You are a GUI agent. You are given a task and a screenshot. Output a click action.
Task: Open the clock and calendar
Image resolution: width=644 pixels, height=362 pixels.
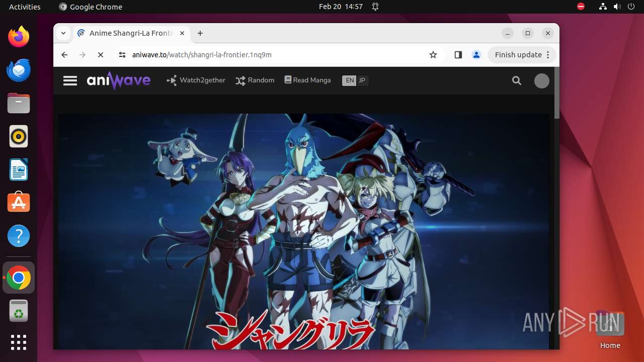click(341, 7)
